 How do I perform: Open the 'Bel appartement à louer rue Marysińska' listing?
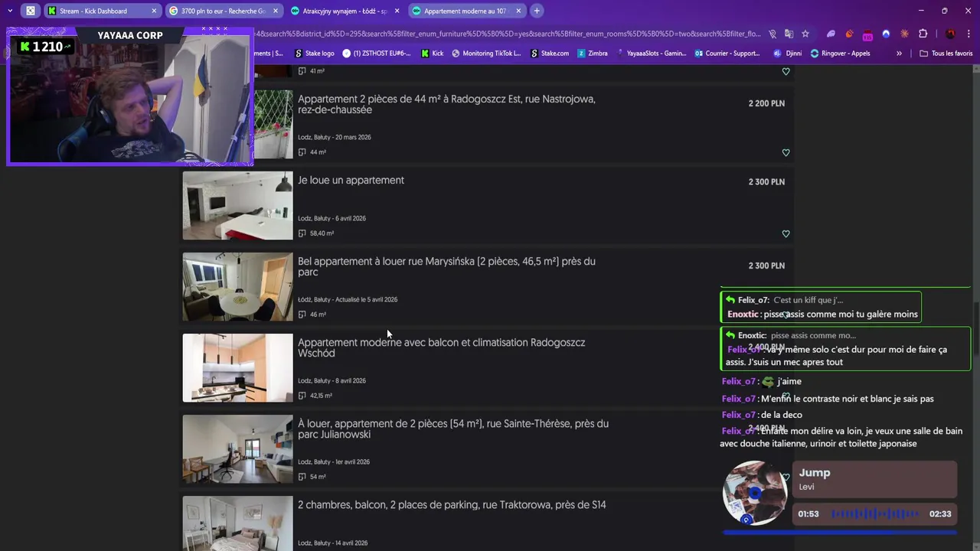[446, 266]
